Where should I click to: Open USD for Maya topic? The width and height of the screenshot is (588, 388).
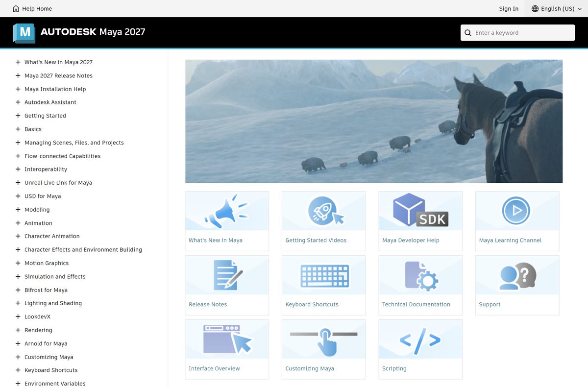(x=43, y=196)
